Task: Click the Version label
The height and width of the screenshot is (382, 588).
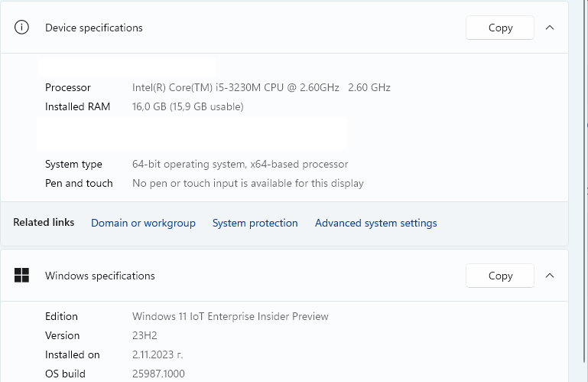Action: click(62, 335)
